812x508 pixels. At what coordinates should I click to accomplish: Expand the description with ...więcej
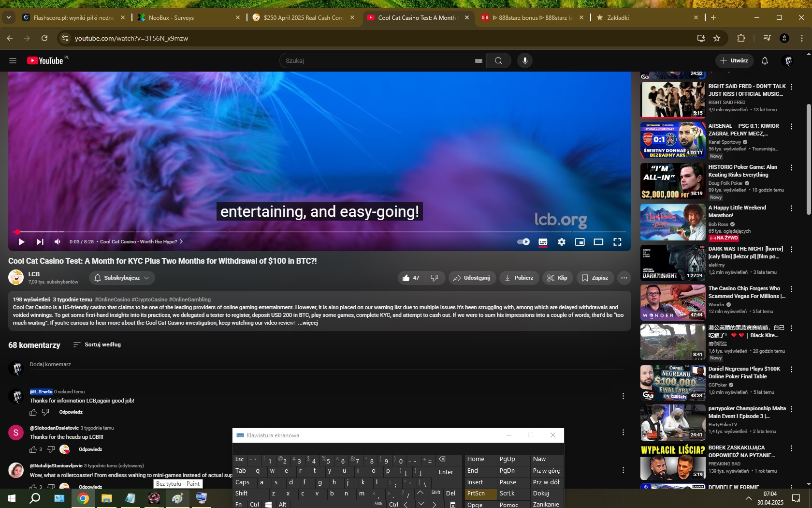(308, 323)
